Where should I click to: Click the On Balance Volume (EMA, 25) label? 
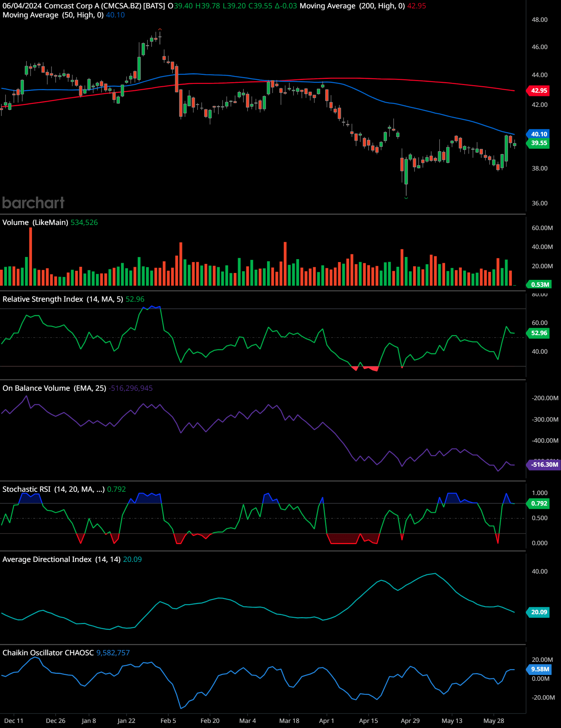[x=55, y=388]
